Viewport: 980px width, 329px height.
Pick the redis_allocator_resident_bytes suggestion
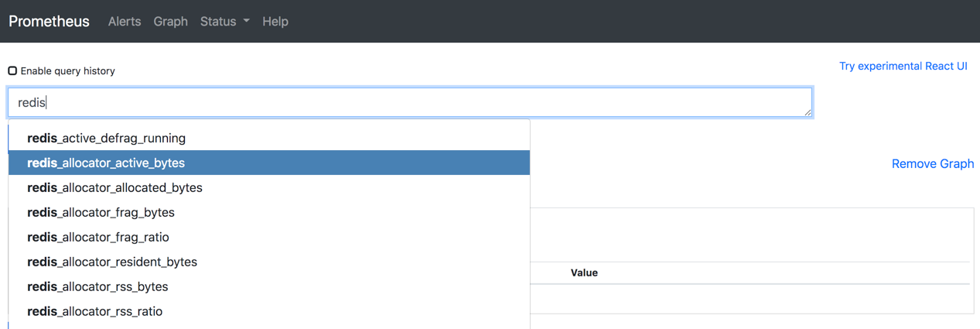(269, 262)
